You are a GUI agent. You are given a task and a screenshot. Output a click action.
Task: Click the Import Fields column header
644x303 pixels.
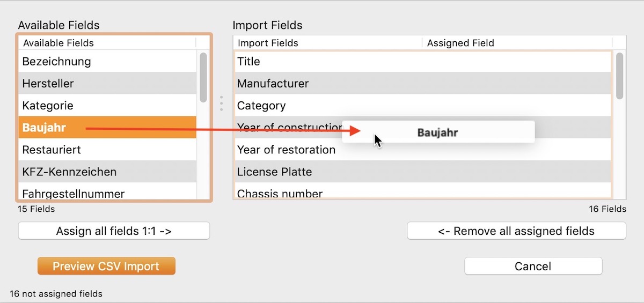pos(328,43)
